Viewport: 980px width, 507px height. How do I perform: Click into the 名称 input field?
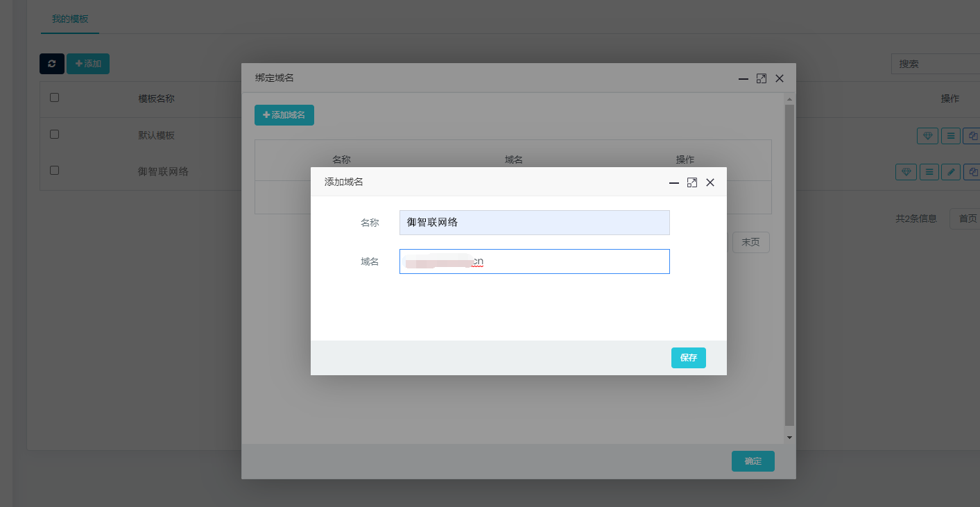pos(534,223)
